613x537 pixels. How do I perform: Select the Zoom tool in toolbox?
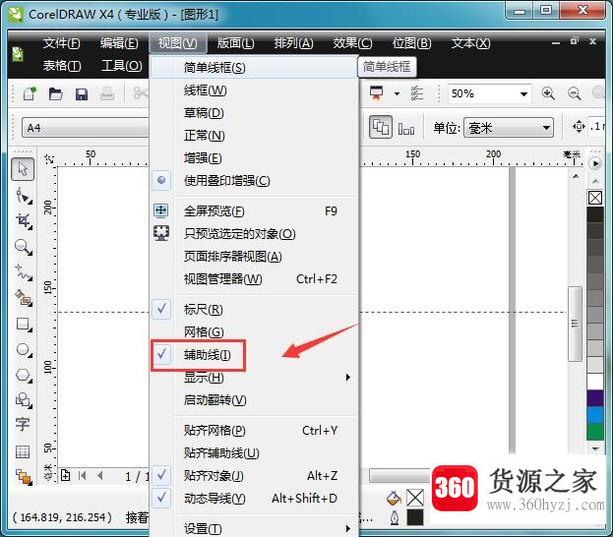point(23,247)
